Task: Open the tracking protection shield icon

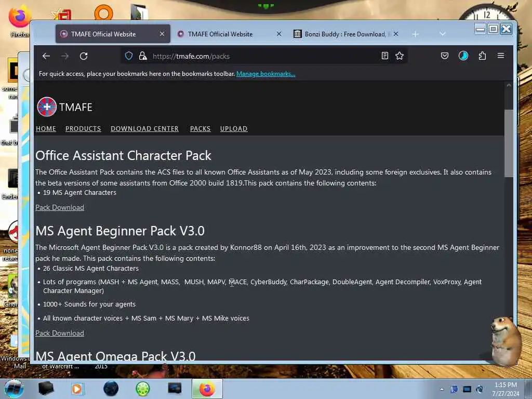Action: click(129, 56)
